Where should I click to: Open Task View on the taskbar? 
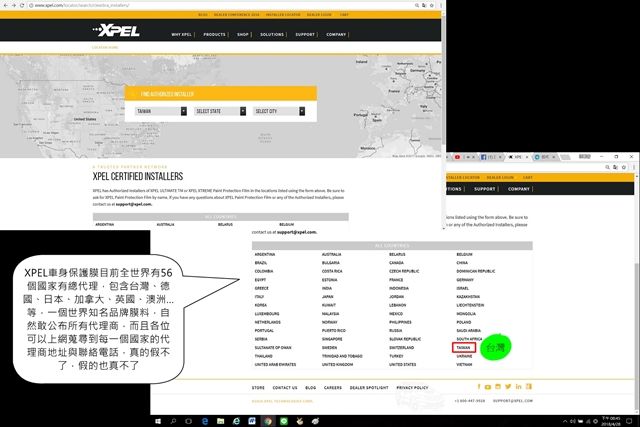[188, 421]
